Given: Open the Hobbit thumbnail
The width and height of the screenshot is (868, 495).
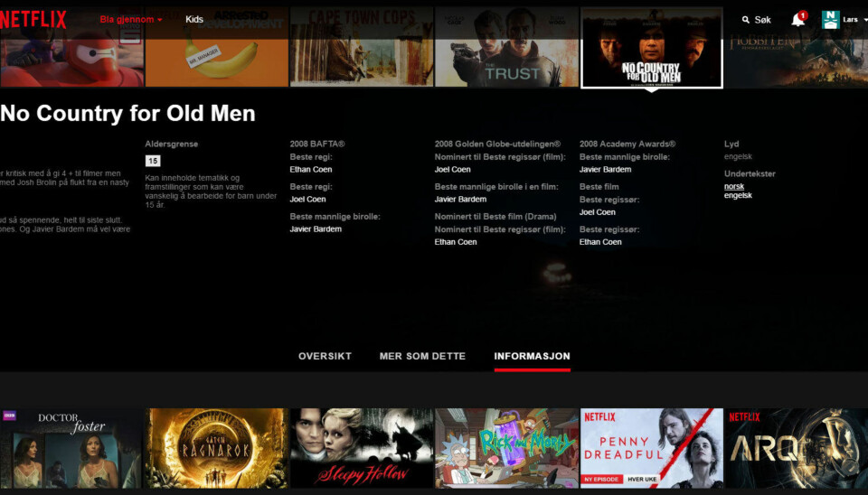Looking at the screenshot, I should click(x=797, y=47).
